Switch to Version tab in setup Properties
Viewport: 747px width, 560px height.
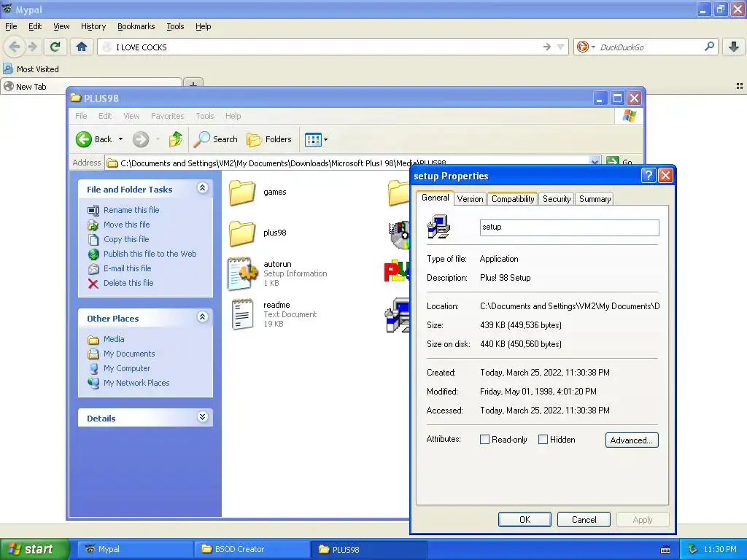[470, 199]
